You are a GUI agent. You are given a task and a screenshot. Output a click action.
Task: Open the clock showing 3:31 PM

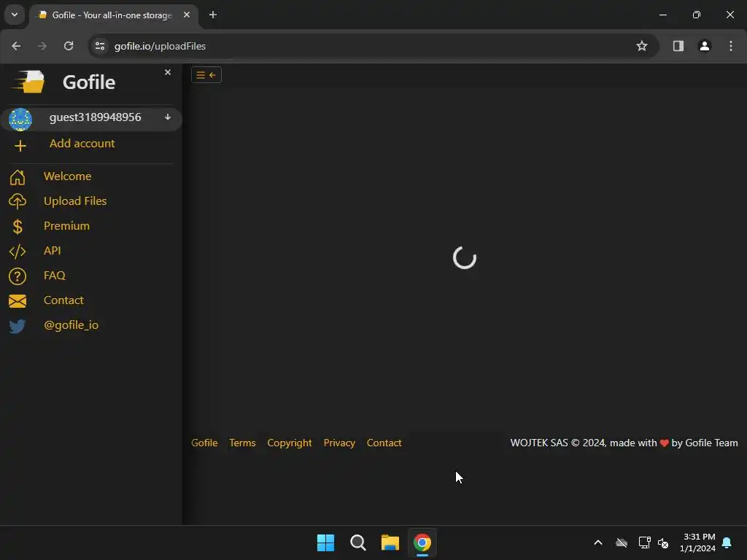(x=698, y=542)
